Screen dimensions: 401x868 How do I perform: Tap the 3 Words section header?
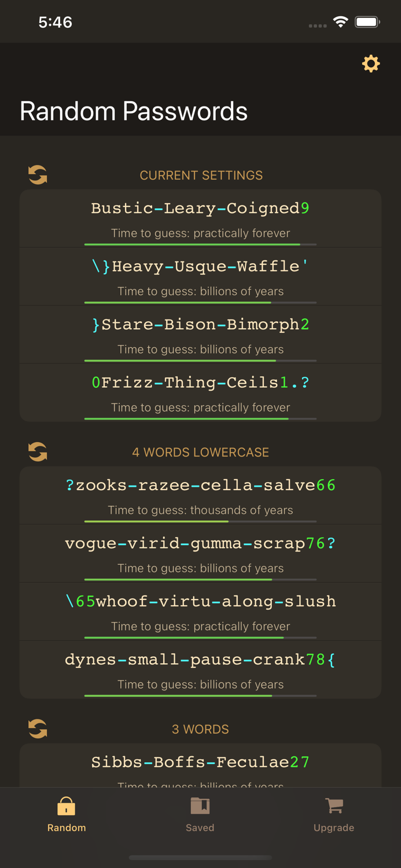200,729
